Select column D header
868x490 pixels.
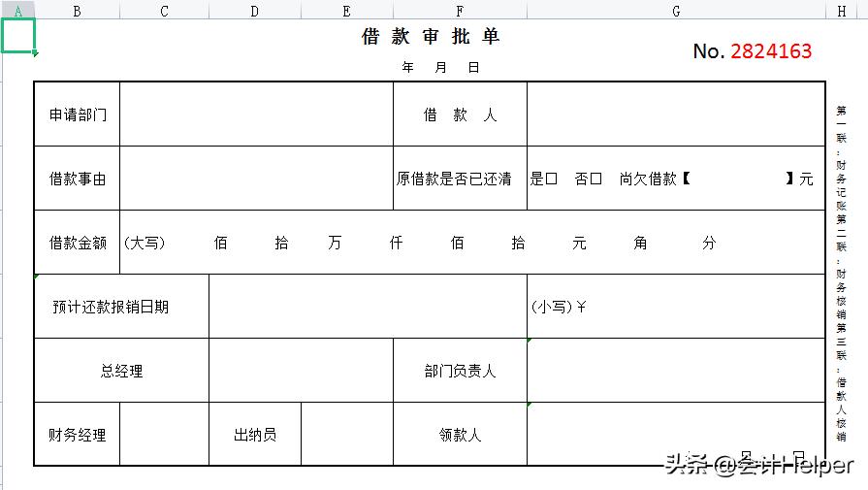[x=255, y=10]
